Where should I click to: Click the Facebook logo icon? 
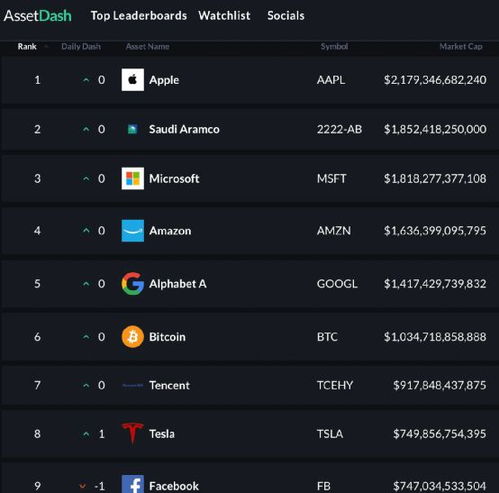pos(133,484)
